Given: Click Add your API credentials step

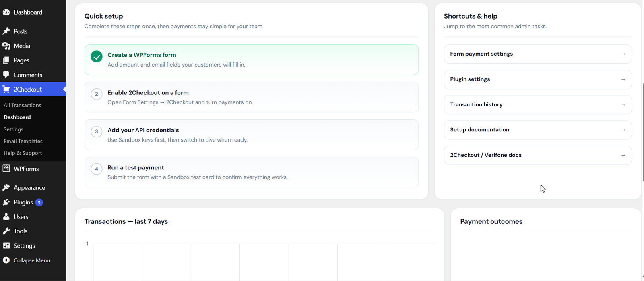Looking at the screenshot, I should 252,135.
